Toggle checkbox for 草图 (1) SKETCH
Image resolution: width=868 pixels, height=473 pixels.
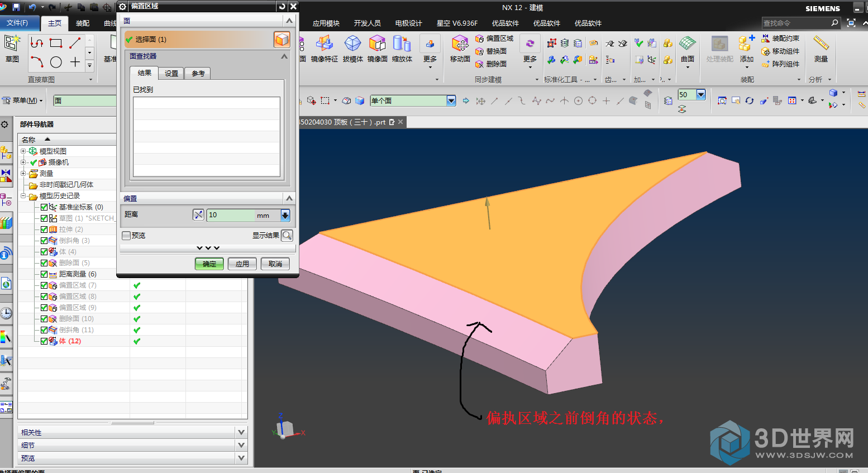44,218
